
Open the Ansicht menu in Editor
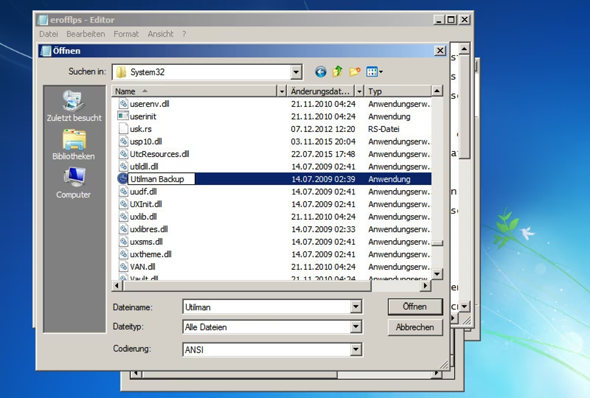tap(160, 34)
